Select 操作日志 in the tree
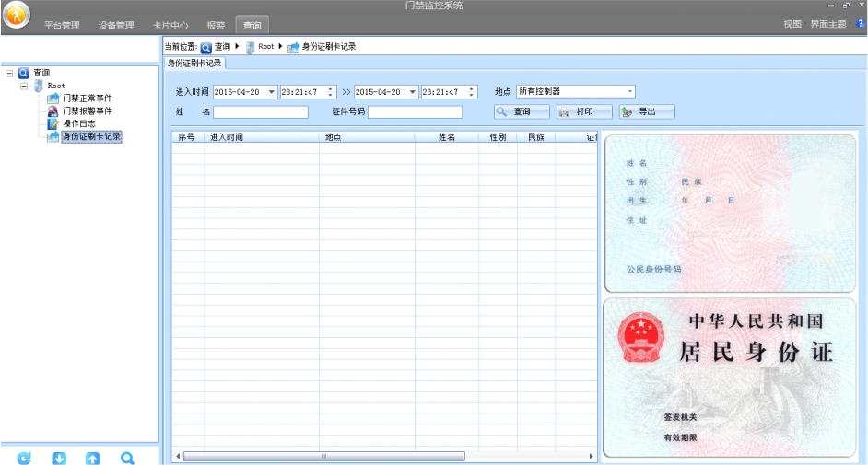The height and width of the screenshot is (465, 868). [78, 123]
